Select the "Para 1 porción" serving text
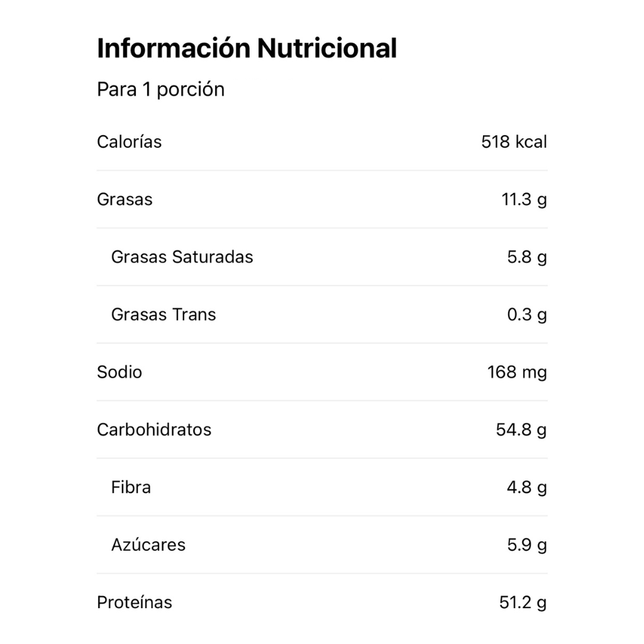This screenshot has height=644, width=644. point(160,89)
